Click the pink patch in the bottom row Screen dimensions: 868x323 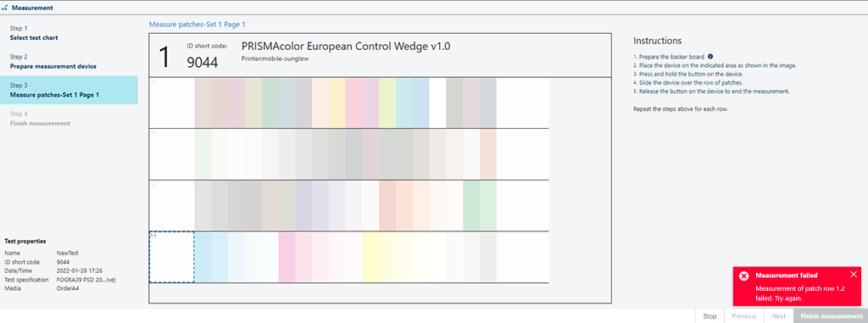click(287, 257)
